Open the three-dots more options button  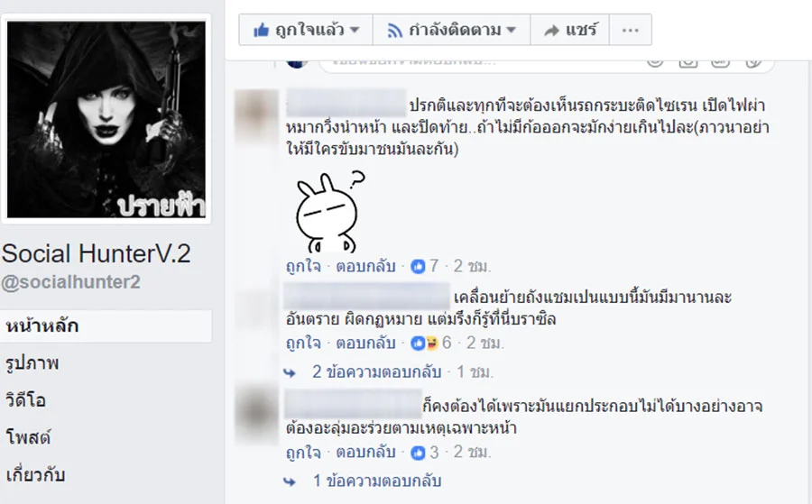[631, 31]
